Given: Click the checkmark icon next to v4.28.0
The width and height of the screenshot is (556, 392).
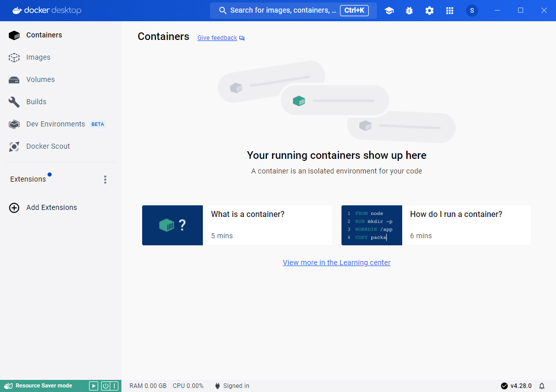Looking at the screenshot, I should coord(504,386).
